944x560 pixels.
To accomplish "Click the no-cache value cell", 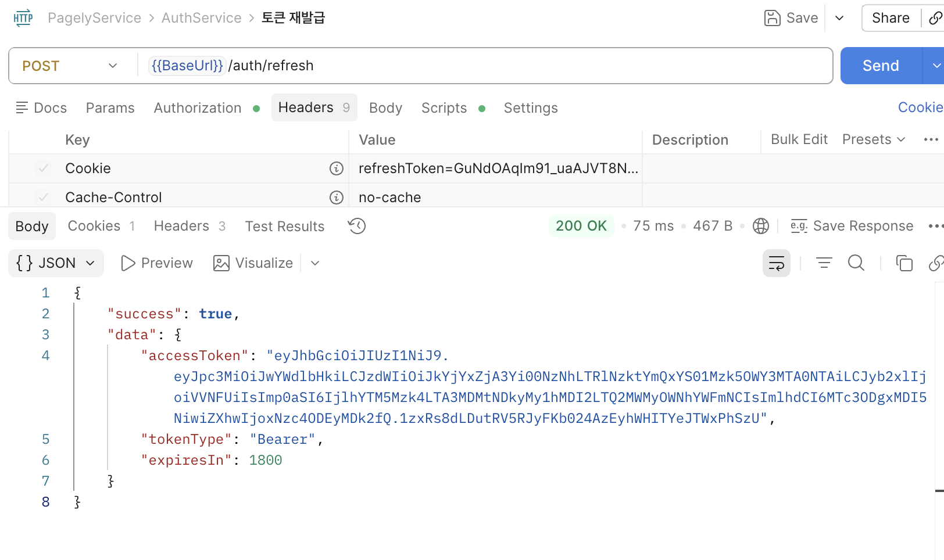I will click(495, 198).
